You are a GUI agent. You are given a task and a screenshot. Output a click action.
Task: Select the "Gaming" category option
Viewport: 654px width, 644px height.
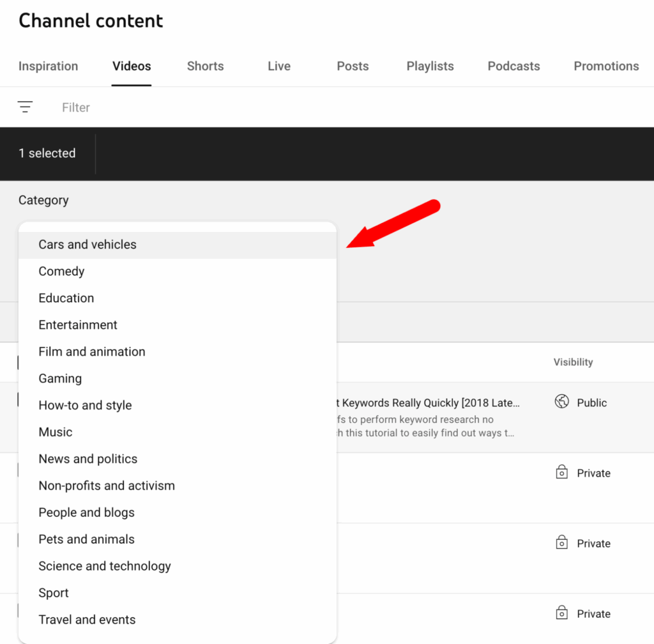[60, 378]
